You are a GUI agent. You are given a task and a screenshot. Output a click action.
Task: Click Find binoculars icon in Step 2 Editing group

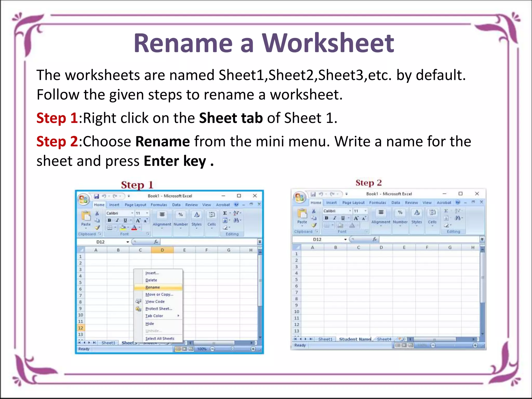(x=458, y=218)
